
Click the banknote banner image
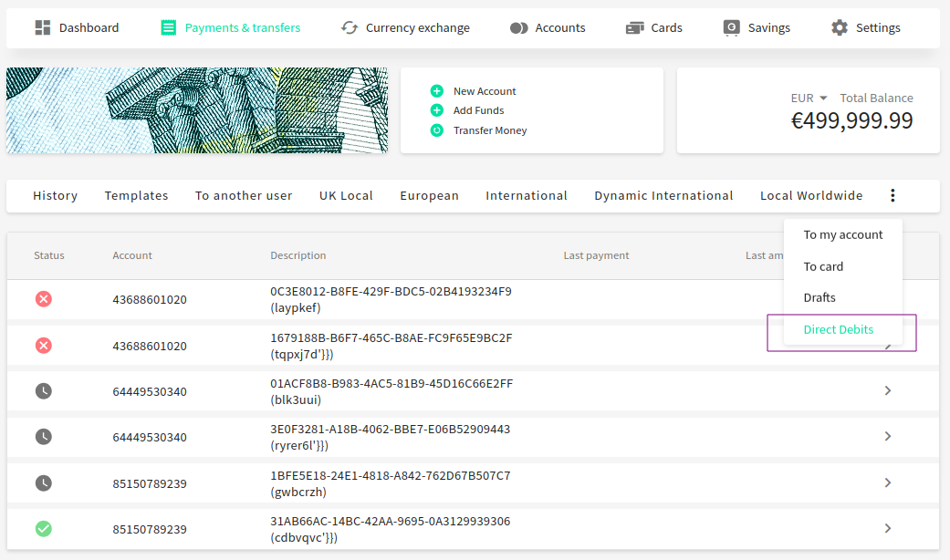tap(197, 110)
